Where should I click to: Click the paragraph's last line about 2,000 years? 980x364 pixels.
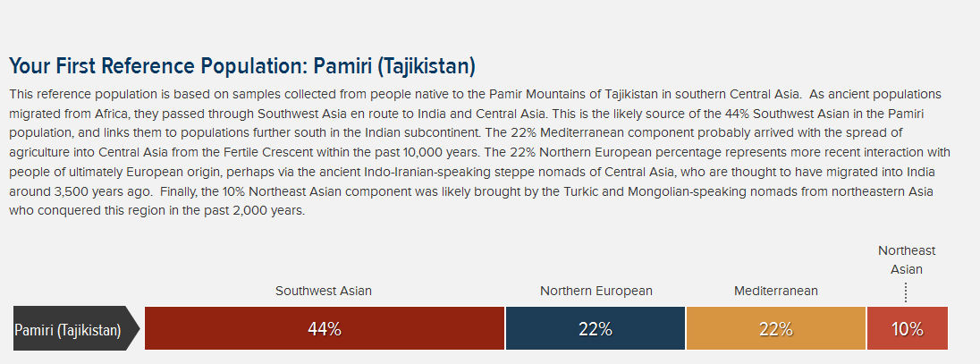pos(156,211)
